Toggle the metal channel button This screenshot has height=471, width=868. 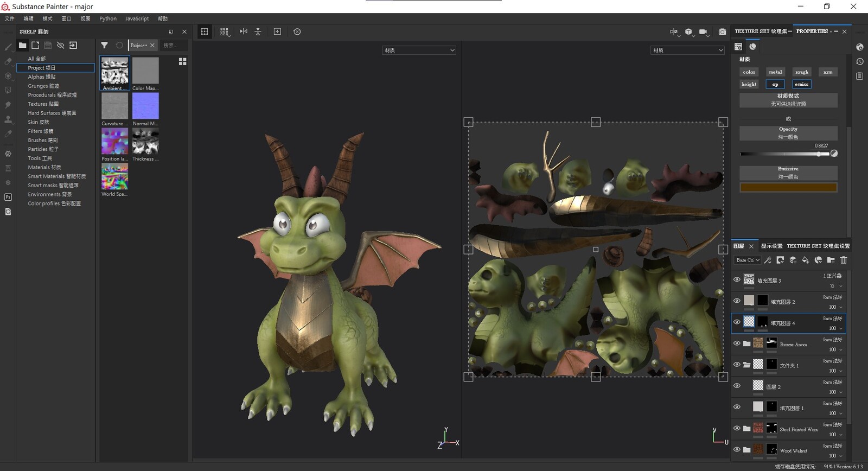[775, 72]
